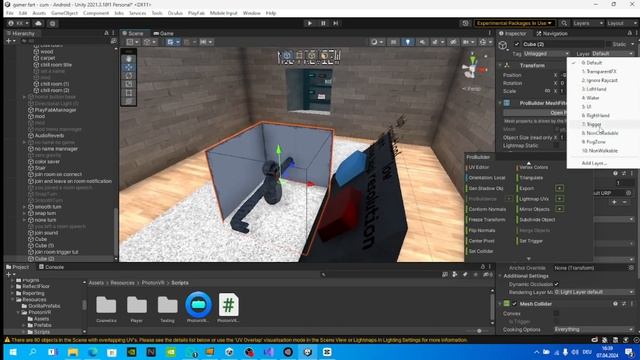This screenshot has width=640, height=360.
Task: Choose the 7: Trigger layer option
Action: click(x=603, y=124)
